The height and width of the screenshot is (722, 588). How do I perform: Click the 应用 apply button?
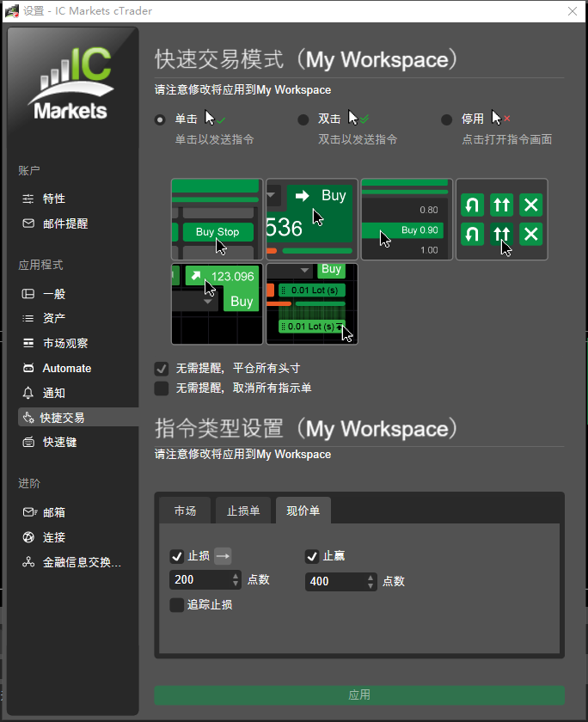coord(359,694)
